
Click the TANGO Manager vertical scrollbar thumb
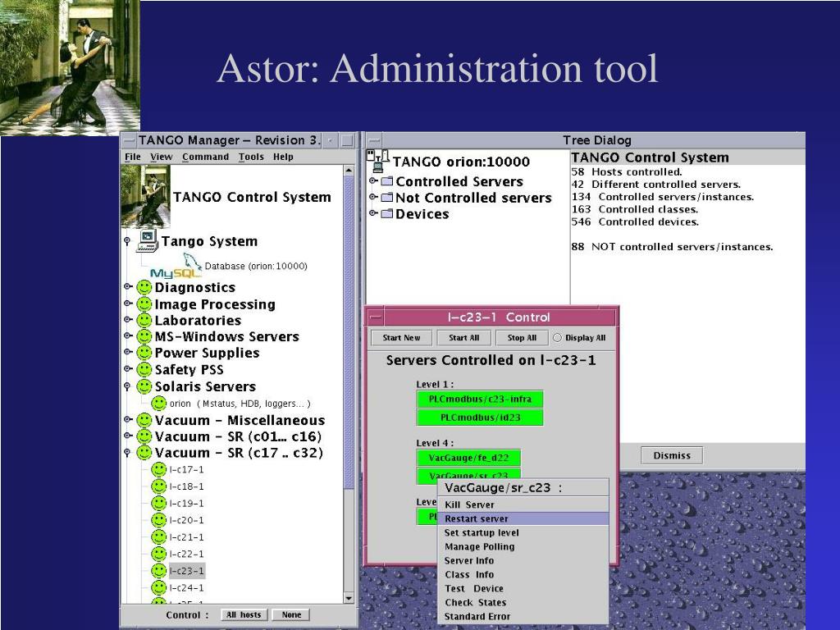click(x=349, y=332)
